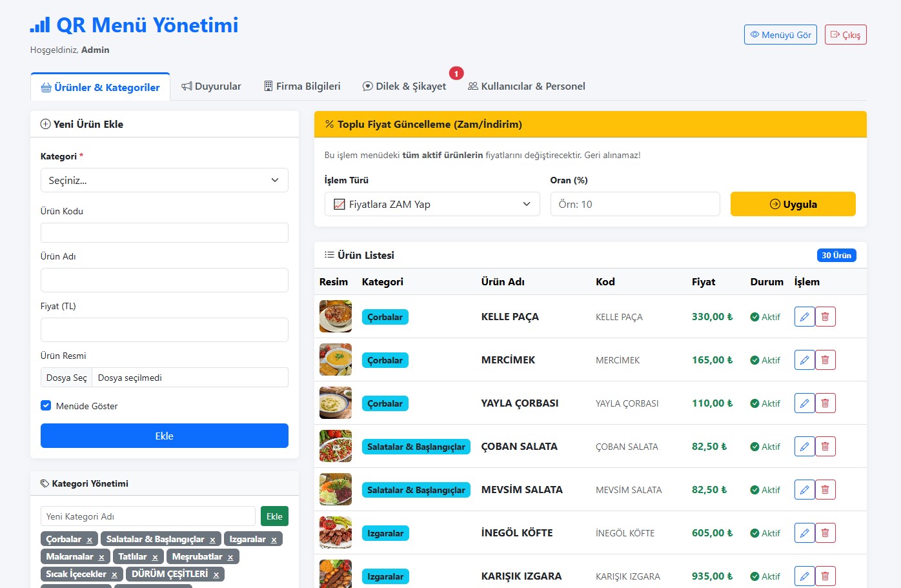Expand the İşlem Türü dropdown

point(432,204)
